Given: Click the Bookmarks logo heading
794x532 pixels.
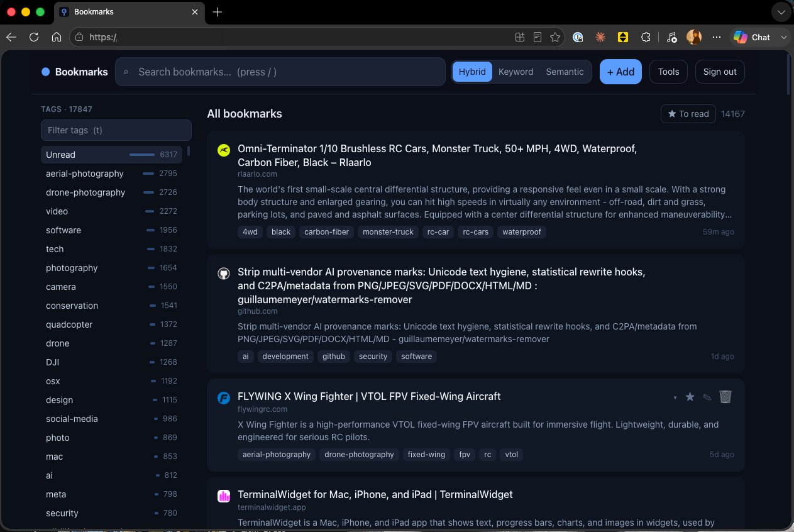Looking at the screenshot, I should click(75, 72).
